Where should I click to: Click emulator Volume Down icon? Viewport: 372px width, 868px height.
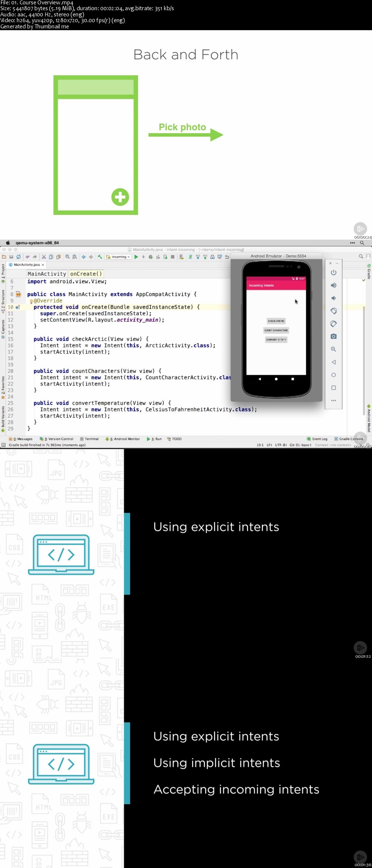pos(333,298)
